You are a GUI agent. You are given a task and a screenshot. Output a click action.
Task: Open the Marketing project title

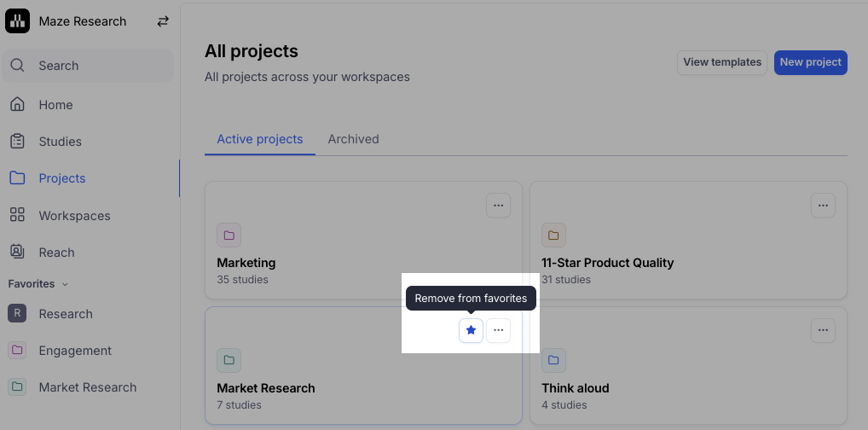point(246,263)
